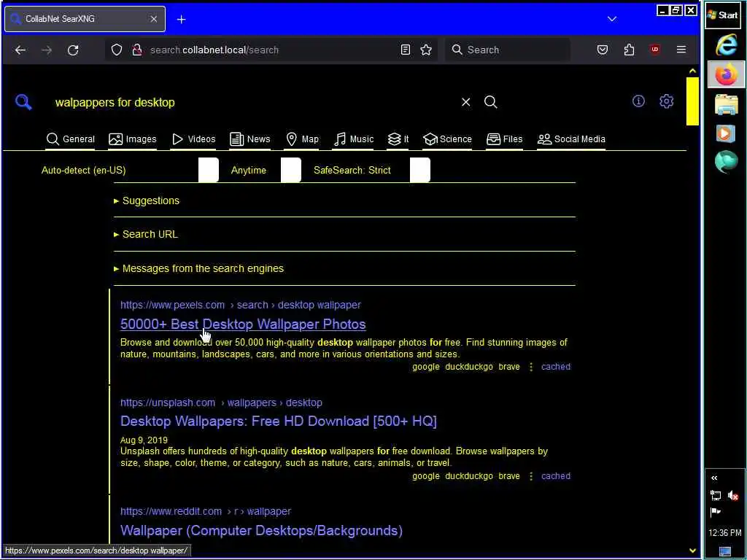Image resolution: width=747 pixels, height=560 pixels.
Task: Toggle reader view icon in address bar
Action: (x=406, y=50)
